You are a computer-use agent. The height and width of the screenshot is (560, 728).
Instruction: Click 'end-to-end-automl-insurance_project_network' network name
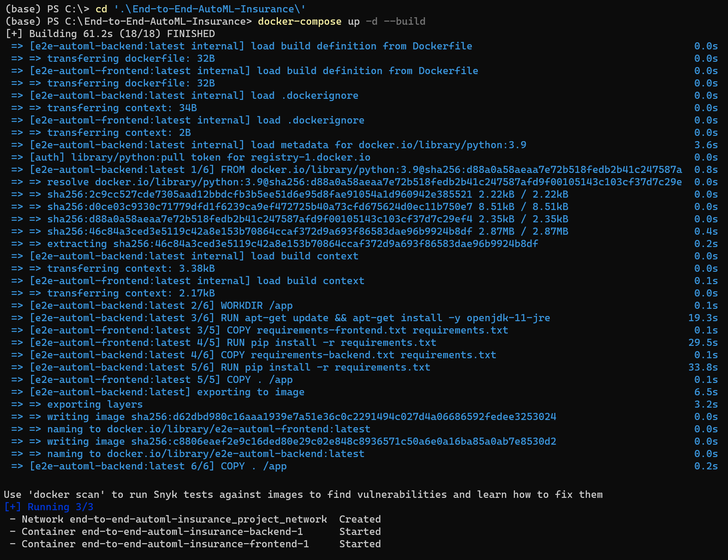point(198,519)
